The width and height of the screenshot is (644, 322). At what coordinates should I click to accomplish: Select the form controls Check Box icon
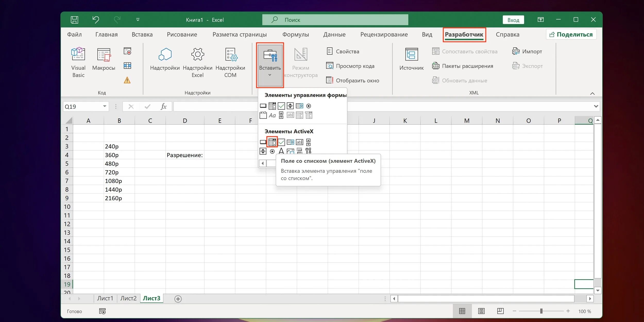click(x=281, y=106)
